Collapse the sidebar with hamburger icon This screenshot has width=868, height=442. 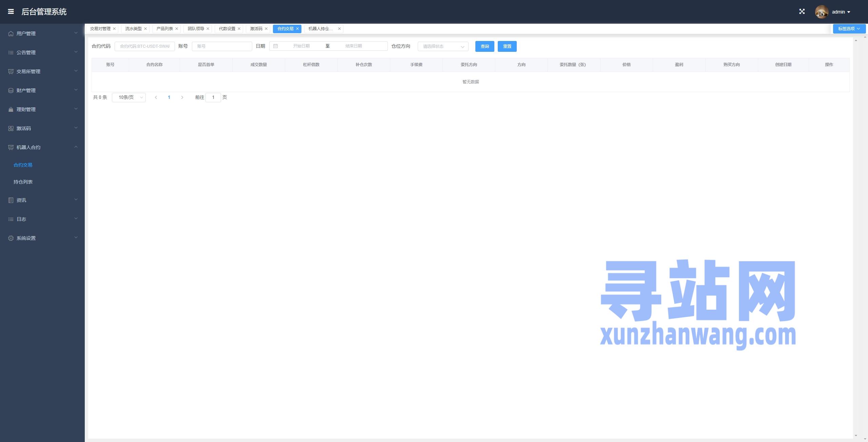(11, 12)
